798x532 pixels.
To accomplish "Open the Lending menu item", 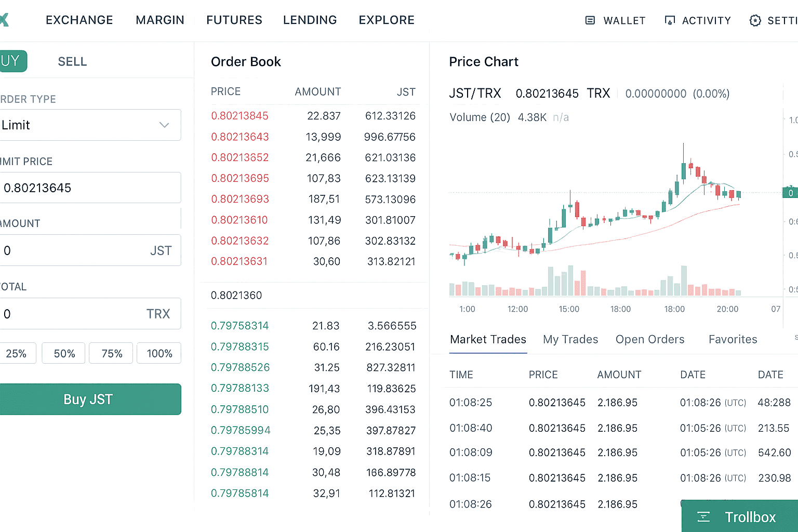I will [310, 20].
